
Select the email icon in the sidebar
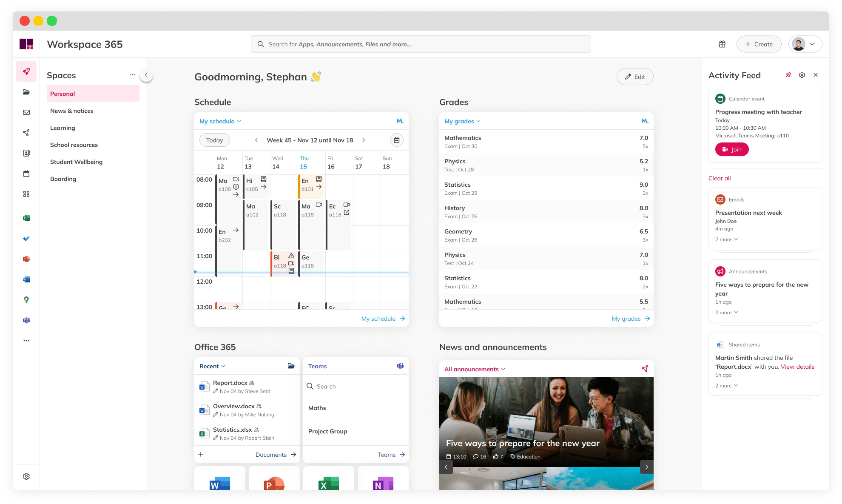[26, 112]
